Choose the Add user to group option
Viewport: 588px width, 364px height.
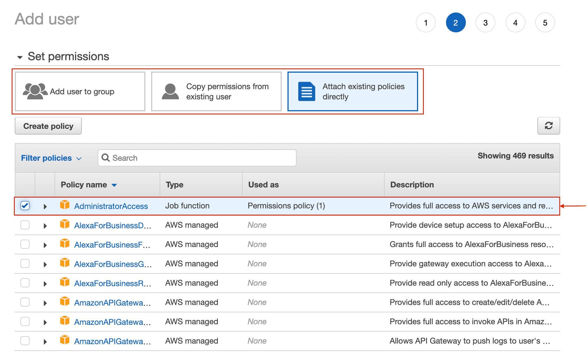80,91
